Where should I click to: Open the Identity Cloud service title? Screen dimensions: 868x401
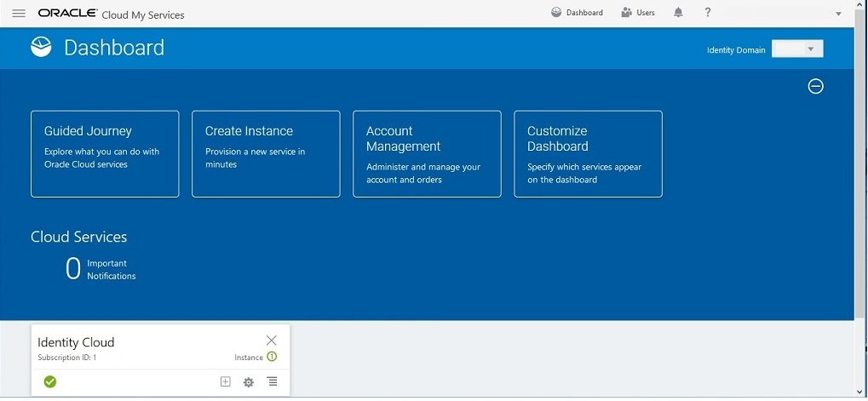(76, 342)
